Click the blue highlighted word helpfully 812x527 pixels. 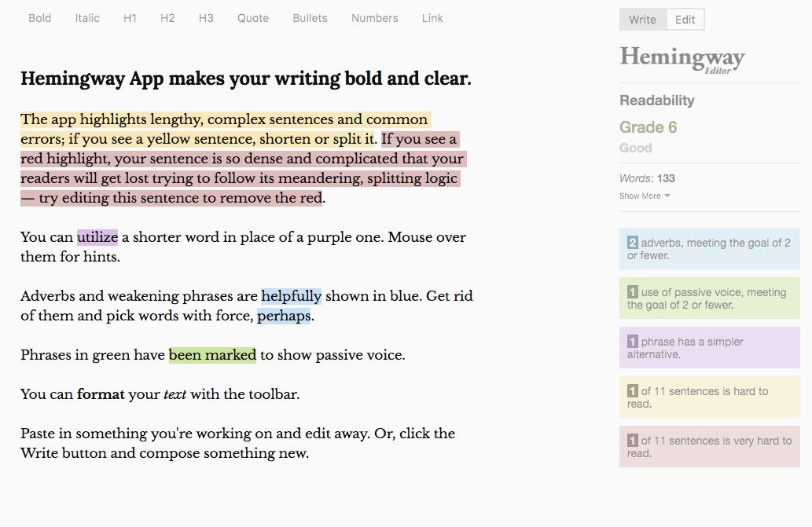(291, 296)
